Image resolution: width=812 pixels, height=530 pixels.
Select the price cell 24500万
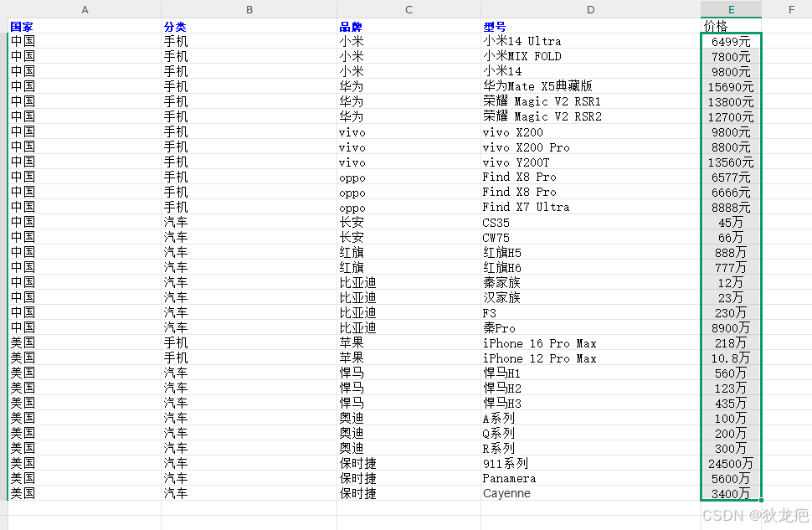[731, 463]
